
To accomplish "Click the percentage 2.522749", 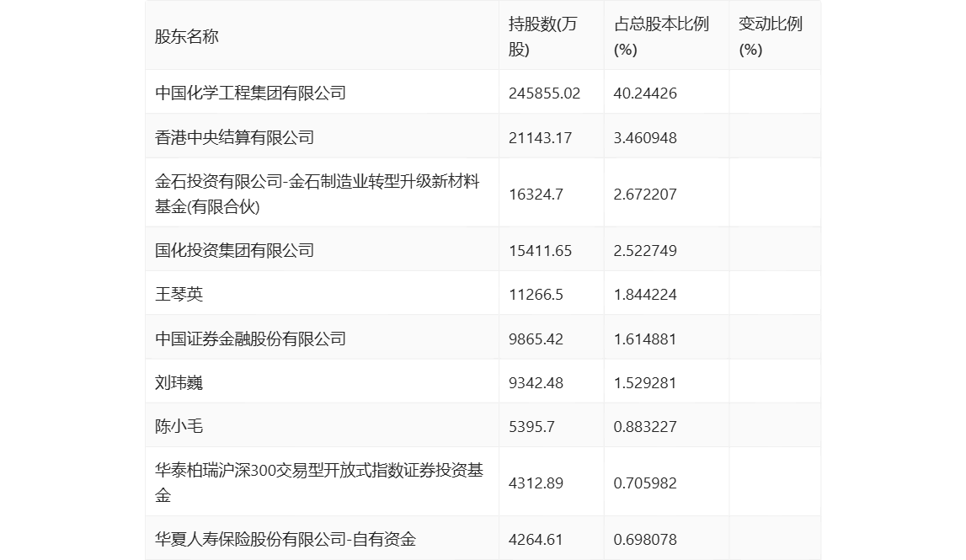I will pyautogui.click(x=645, y=251).
